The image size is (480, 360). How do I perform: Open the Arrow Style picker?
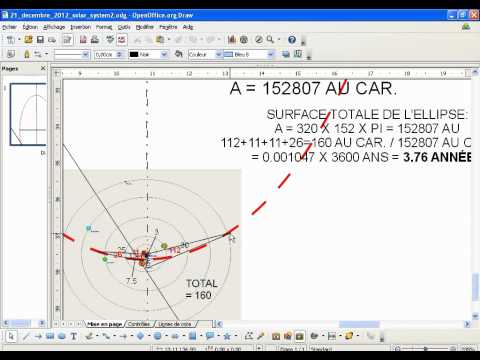[x=38, y=54]
